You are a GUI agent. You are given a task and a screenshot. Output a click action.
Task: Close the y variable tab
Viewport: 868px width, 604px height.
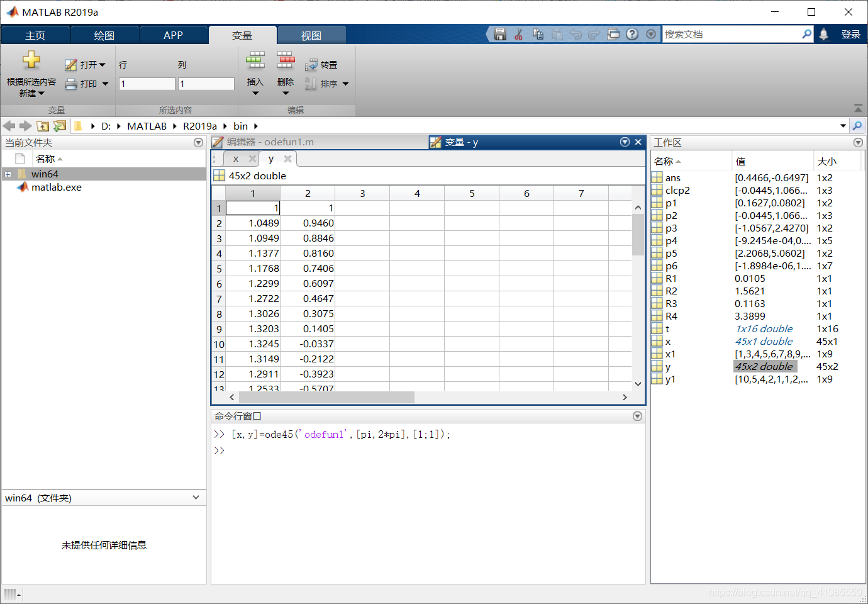coord(287,159)
